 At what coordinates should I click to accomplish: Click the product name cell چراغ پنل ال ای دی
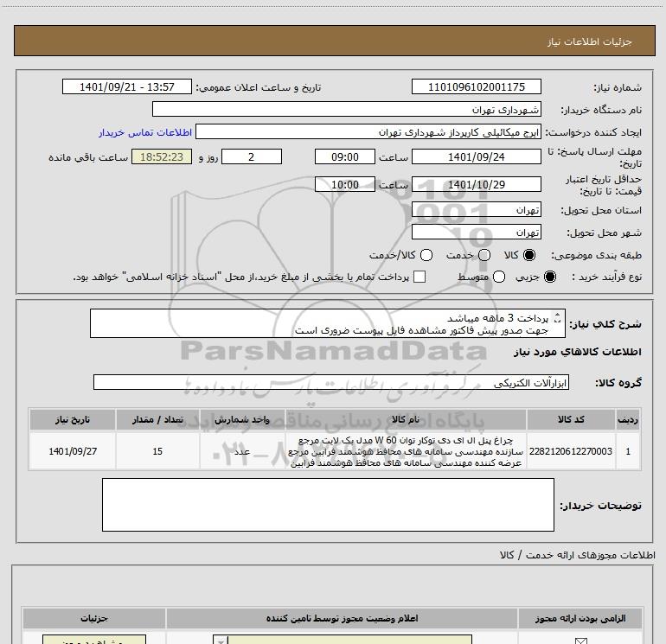click(x=406, y=451)
